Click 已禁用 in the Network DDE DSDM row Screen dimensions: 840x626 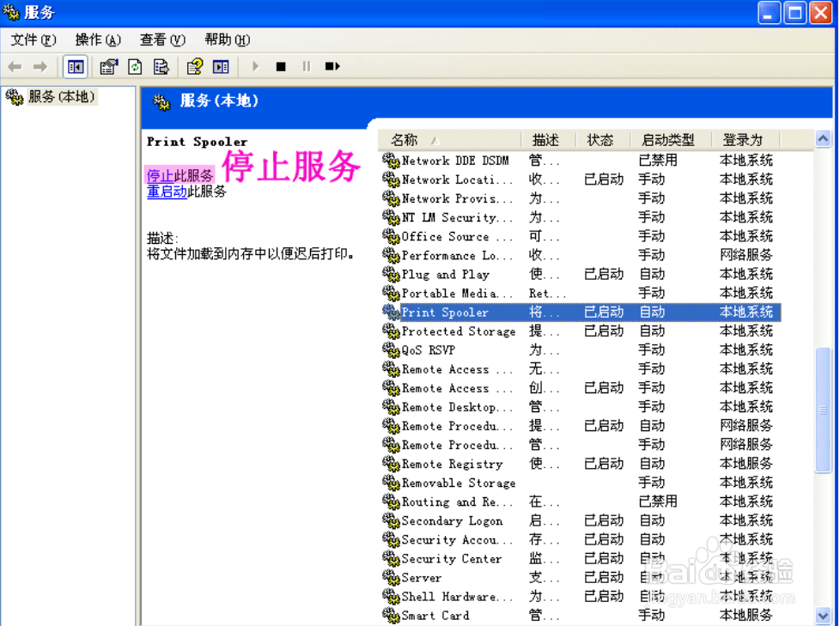coord(658,160)
